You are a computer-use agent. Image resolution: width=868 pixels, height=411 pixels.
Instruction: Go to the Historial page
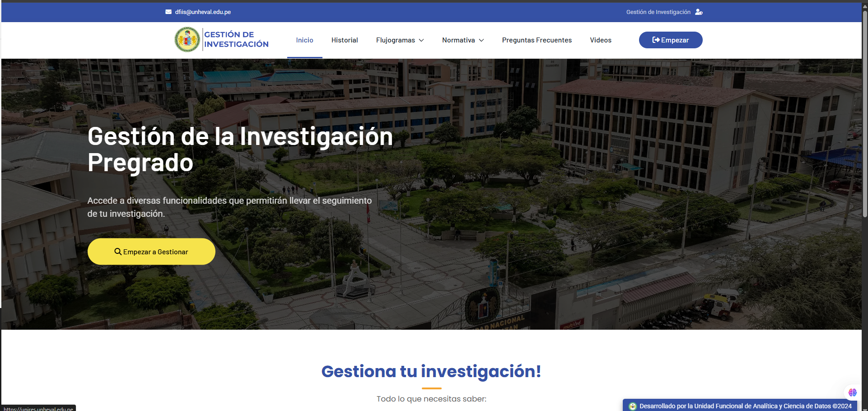click(345, 40)
